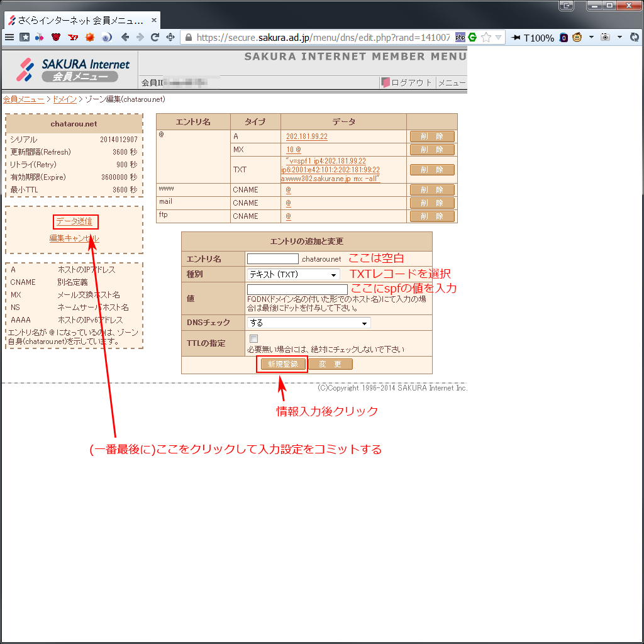
Task: Delete the www CNAME record with 削除
Action: click(x=432, y=190)
